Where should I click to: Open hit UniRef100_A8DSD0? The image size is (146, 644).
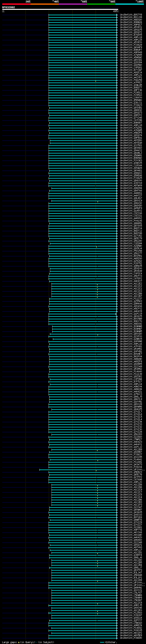131,20
